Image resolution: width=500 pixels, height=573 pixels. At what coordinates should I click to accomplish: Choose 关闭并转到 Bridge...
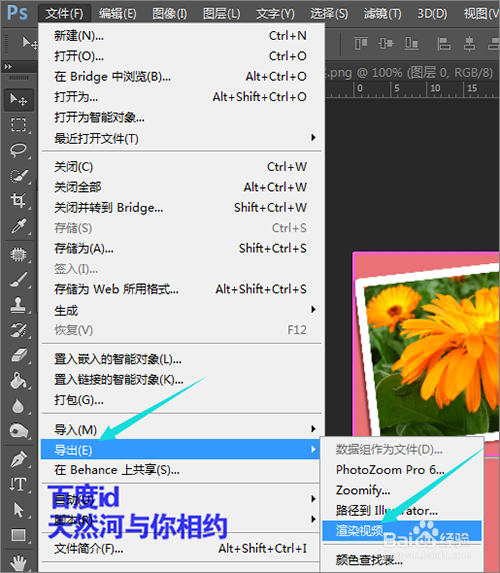[x=181, y=208]
